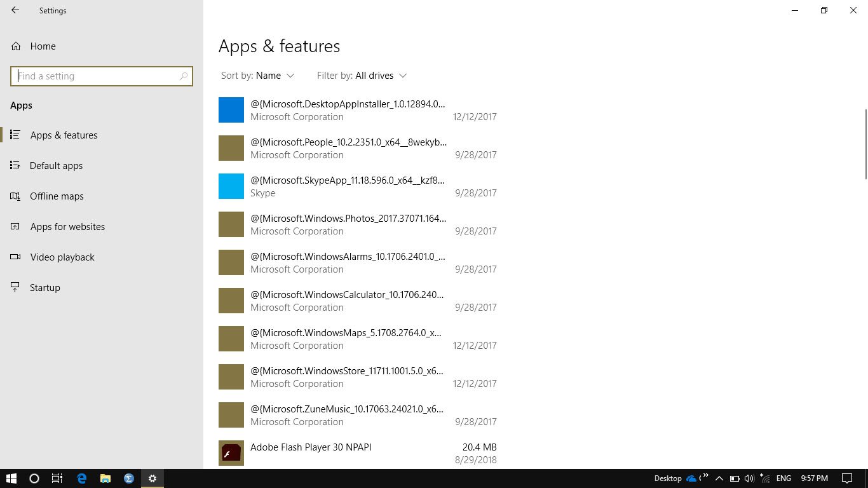Select the Microsoft.WindowsCalculator_10.1706 entry name
Image resolution: width=868 pixels, height=488 pixels.
click(347, 295)
